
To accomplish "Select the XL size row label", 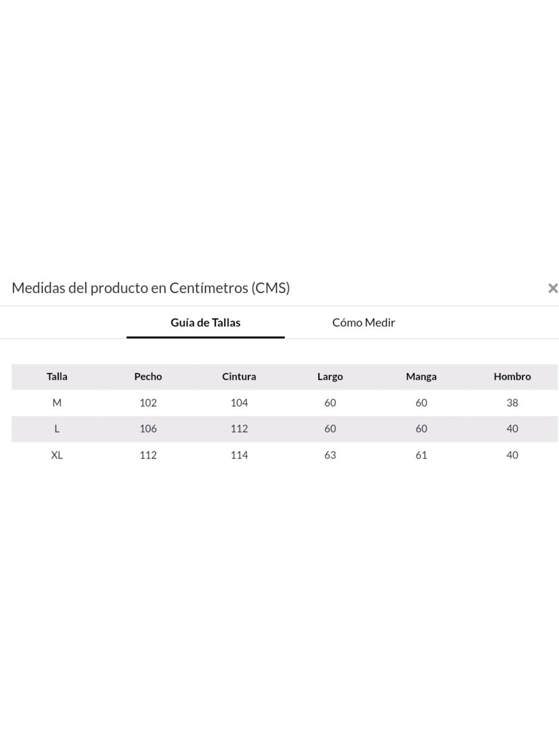I will 57,455.
